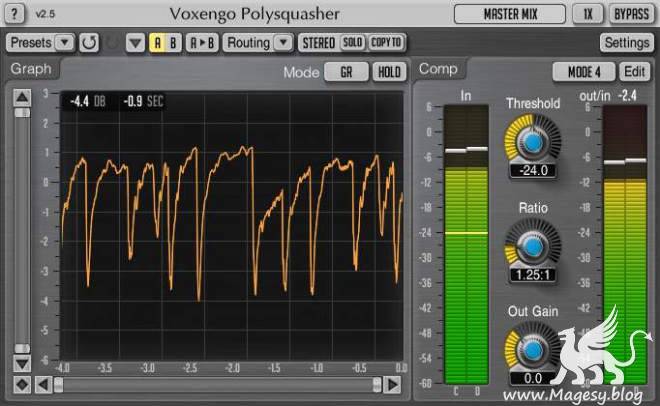
Task: Copy state with the A▸B button
Action: 202,43
